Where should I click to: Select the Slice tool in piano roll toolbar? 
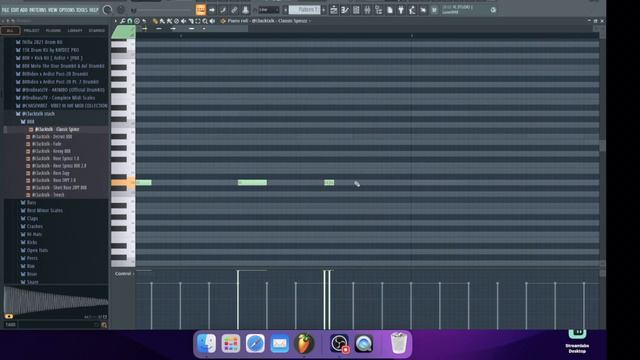(x=191, y=21)
